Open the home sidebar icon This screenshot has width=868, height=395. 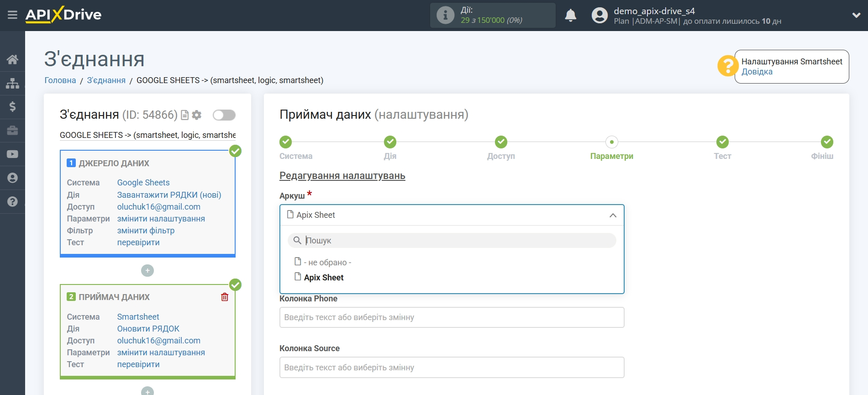point(12,59)
